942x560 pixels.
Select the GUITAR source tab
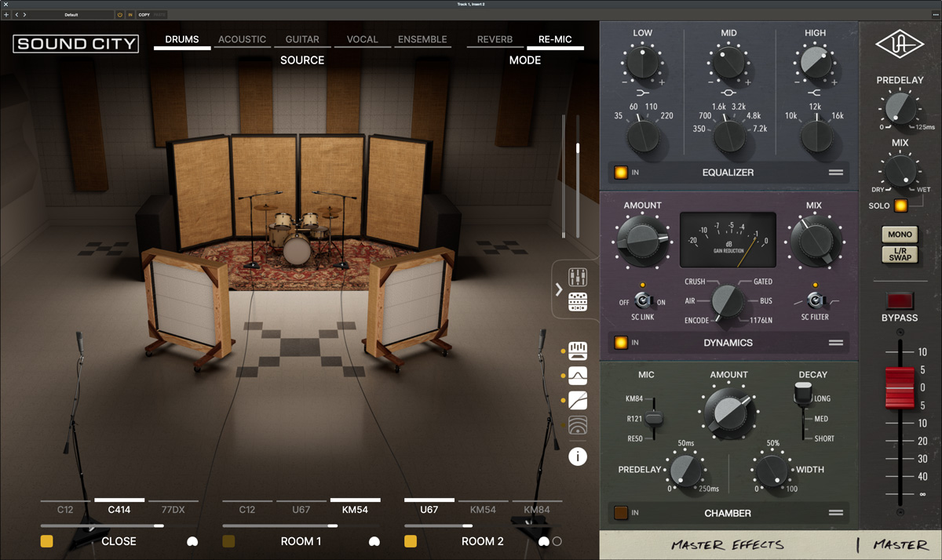tap(302, 40)
